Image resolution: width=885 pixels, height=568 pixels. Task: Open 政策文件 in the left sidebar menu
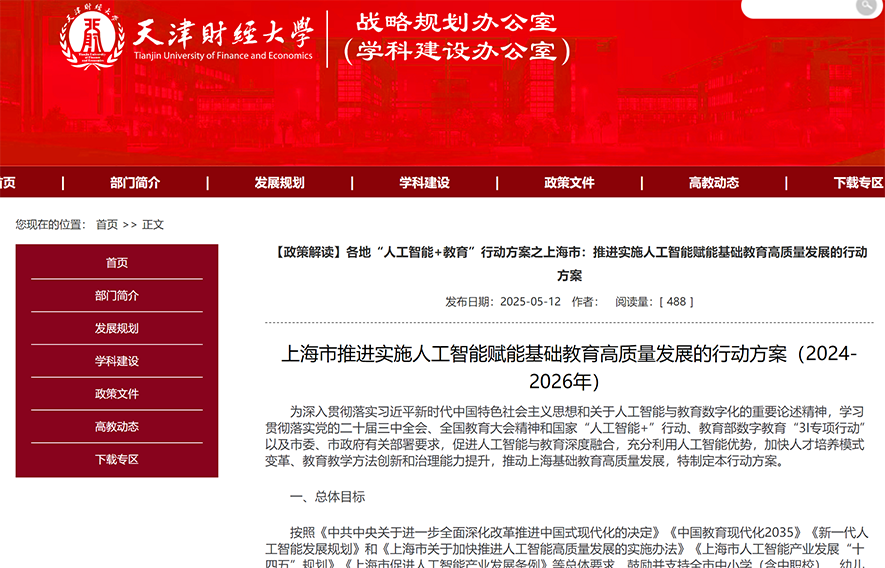click(117, 394)
